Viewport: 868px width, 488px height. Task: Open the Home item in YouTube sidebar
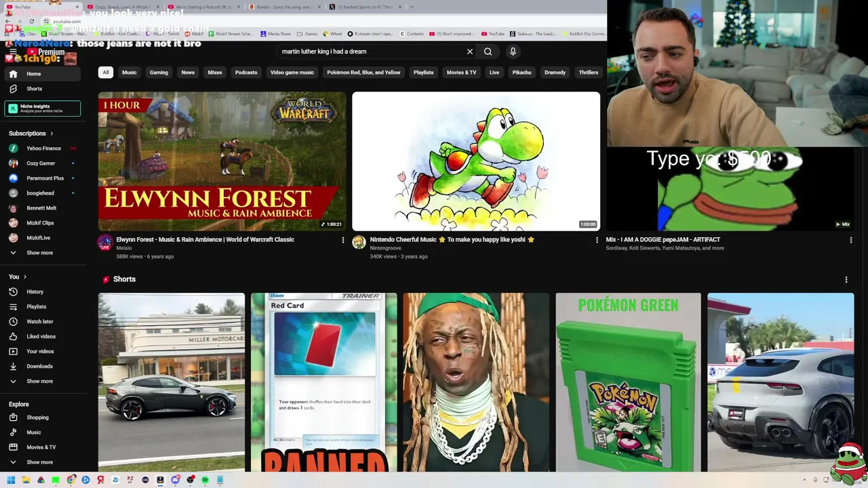click(42, 74)
